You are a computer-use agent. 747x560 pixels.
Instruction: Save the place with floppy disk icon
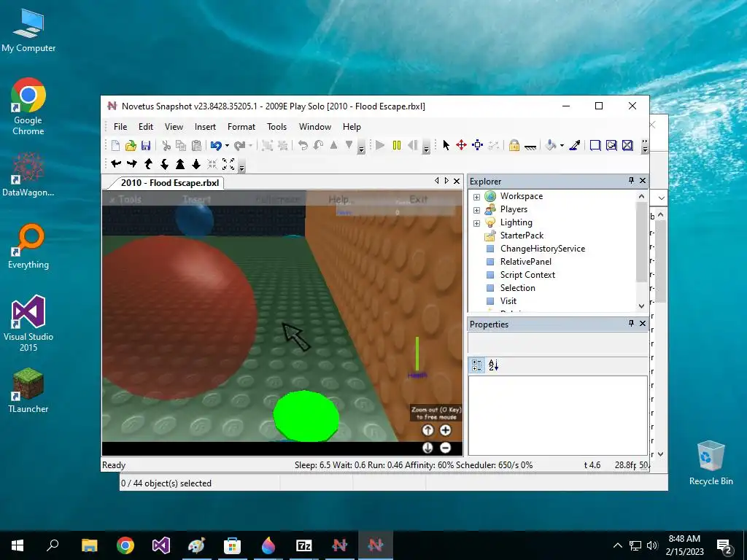(146, 145)
